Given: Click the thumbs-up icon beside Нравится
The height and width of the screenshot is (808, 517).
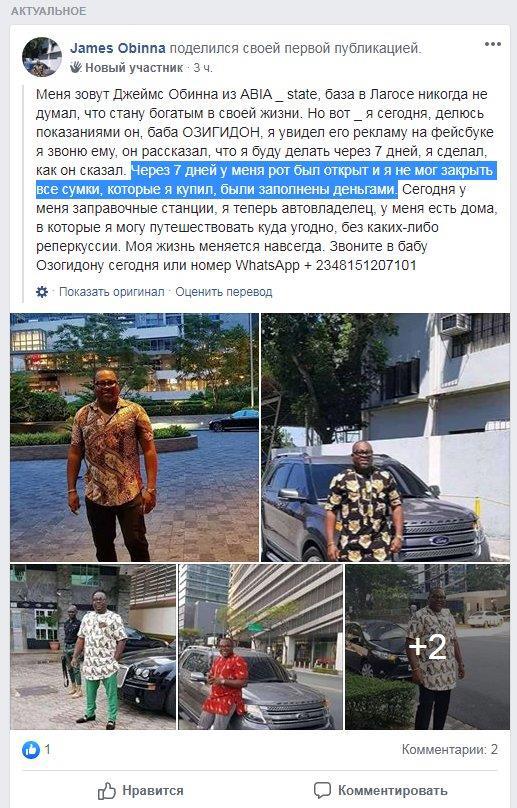Looking at the screenshot, I should pyautogui.click(x=107, y=790).
